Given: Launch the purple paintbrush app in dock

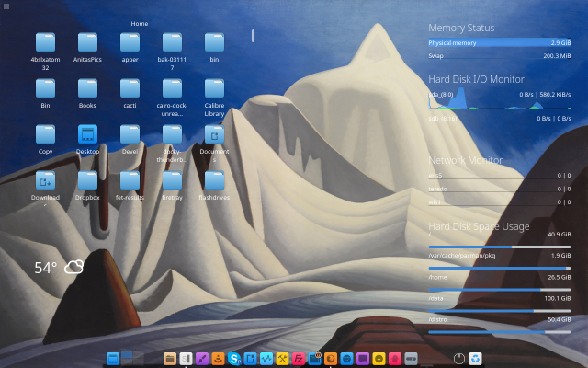Looking at the screenshot, I should tap(202, 359).
